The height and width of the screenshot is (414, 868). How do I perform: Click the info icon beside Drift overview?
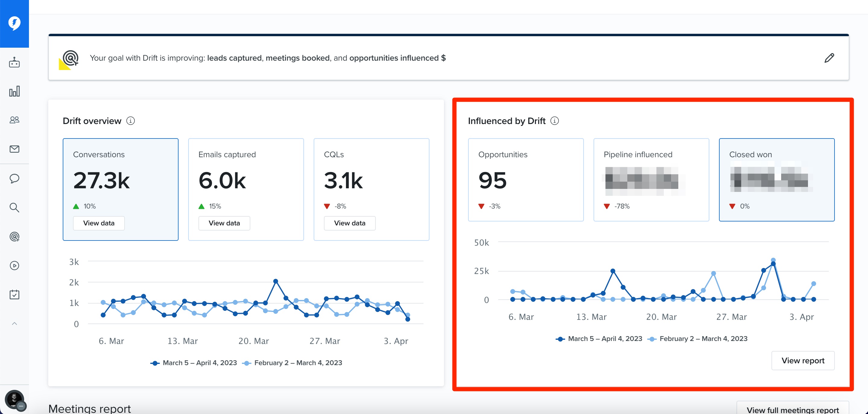(130, 121)
